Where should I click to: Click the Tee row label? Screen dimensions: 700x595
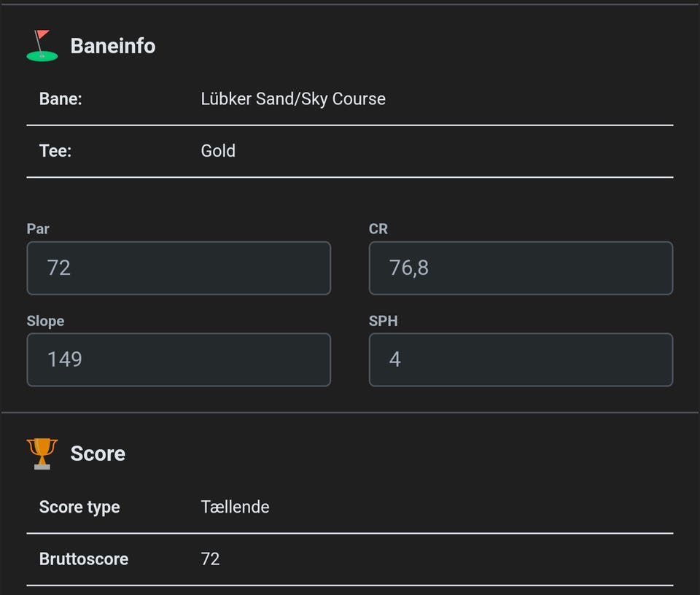click(55, 151)
